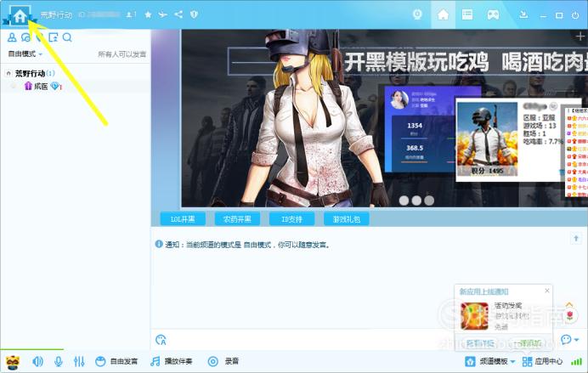Click the 游戏礼包 button

point(347,219)
